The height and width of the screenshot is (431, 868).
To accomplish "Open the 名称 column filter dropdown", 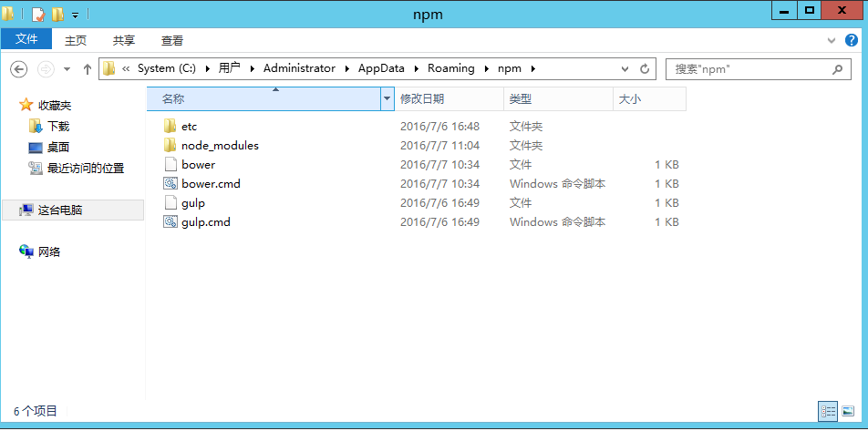I will click(x=387, y=98).
